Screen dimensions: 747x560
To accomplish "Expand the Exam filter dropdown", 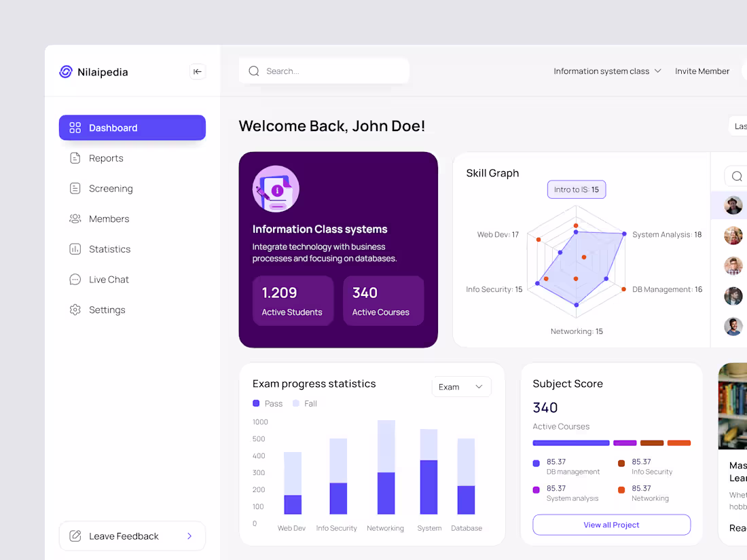I will coord(461,386).
